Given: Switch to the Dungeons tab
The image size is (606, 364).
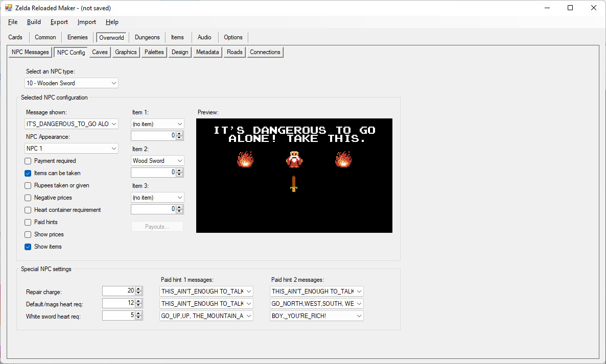Looking at the screenshot, I should pyautogui.click(x=147, y=37).
